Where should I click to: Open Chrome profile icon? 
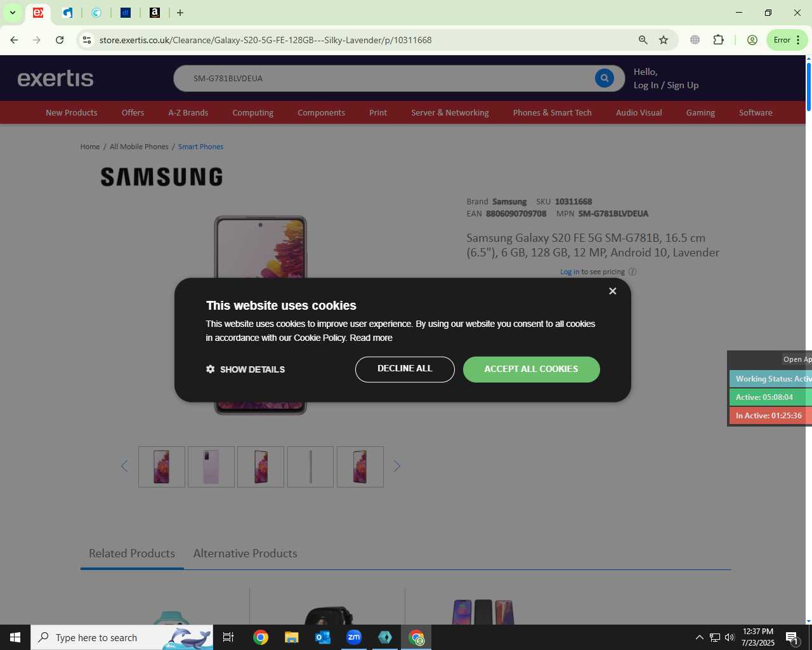click(752, 40)
